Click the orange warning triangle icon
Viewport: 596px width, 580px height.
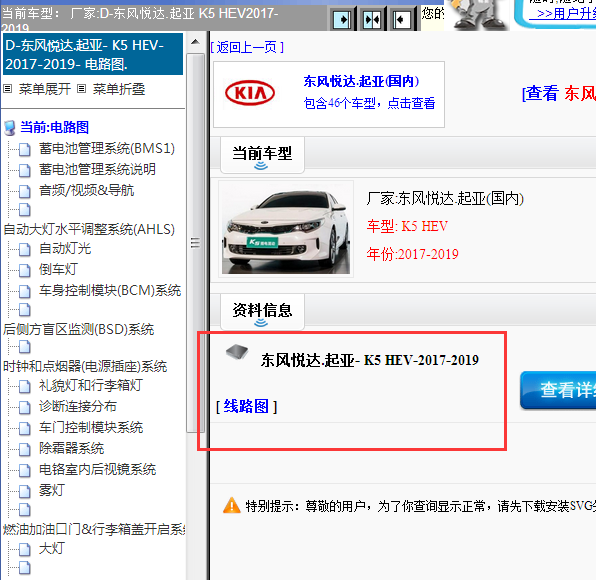pos(231,506)
